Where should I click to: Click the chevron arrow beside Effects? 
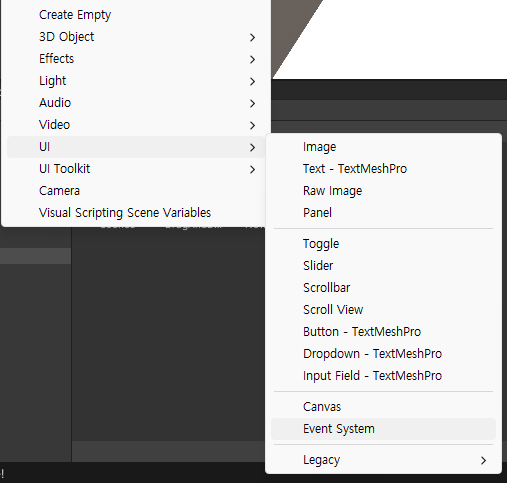coord(253,59)
